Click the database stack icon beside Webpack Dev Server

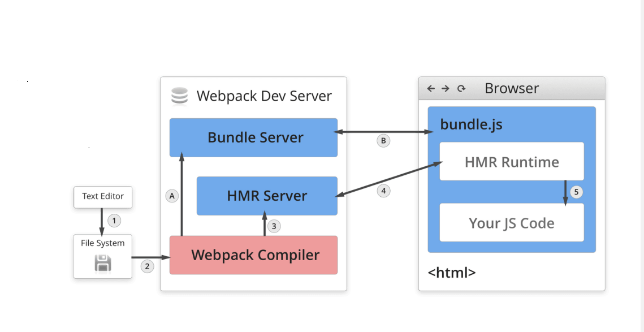point(179,97)
